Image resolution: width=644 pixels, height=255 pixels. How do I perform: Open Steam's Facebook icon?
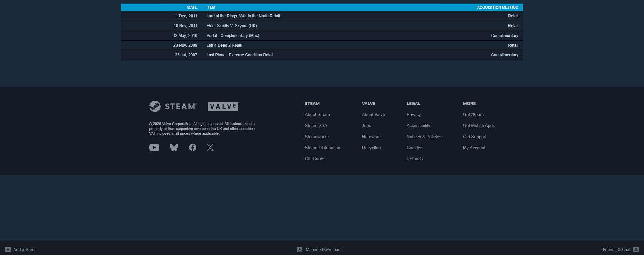click(x=193, y=147)
